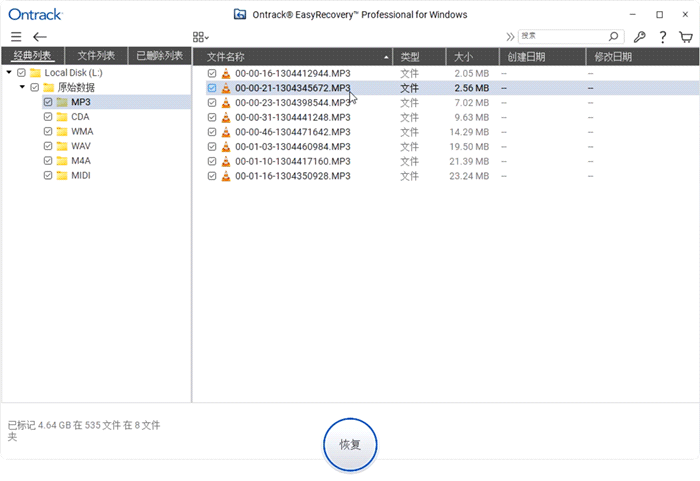Collapse the 原始数据 tree node
The image size is (700, 481).
(x=22, y=87)
